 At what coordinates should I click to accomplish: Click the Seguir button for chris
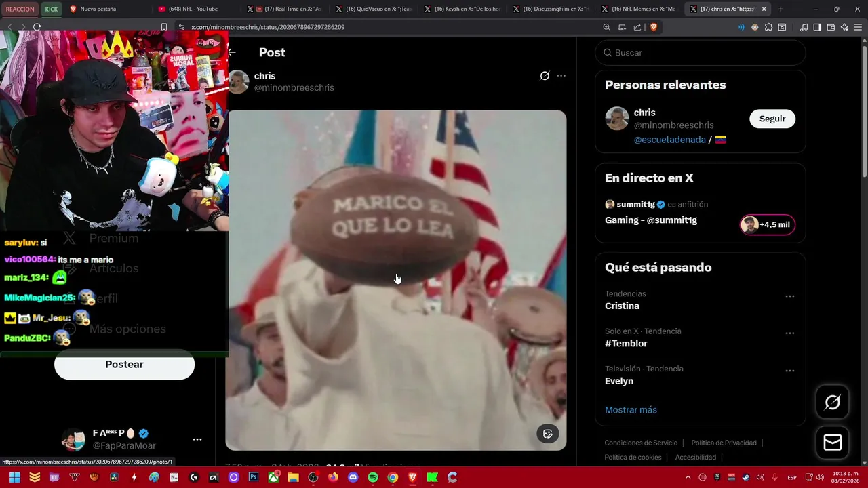(x=772, y=119)
